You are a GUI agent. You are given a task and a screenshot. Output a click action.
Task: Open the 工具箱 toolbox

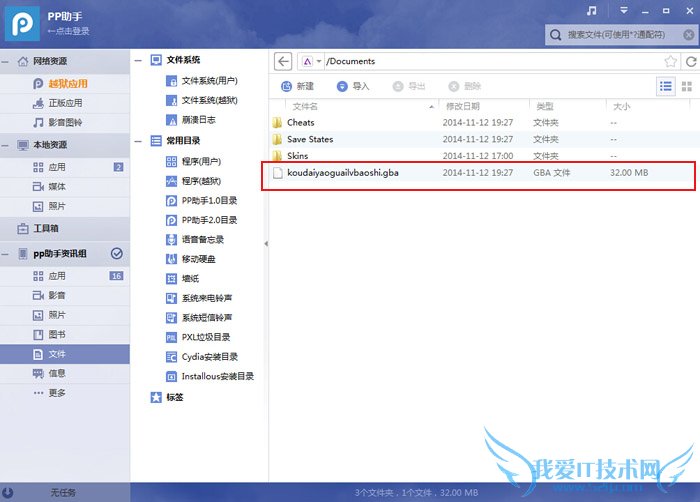(65, 229)
